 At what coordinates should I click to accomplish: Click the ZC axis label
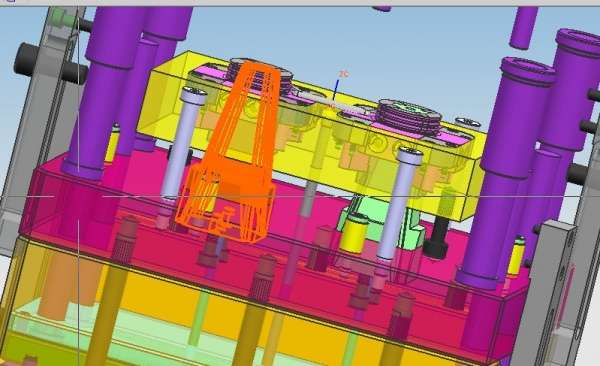click(x=343, y=74)
